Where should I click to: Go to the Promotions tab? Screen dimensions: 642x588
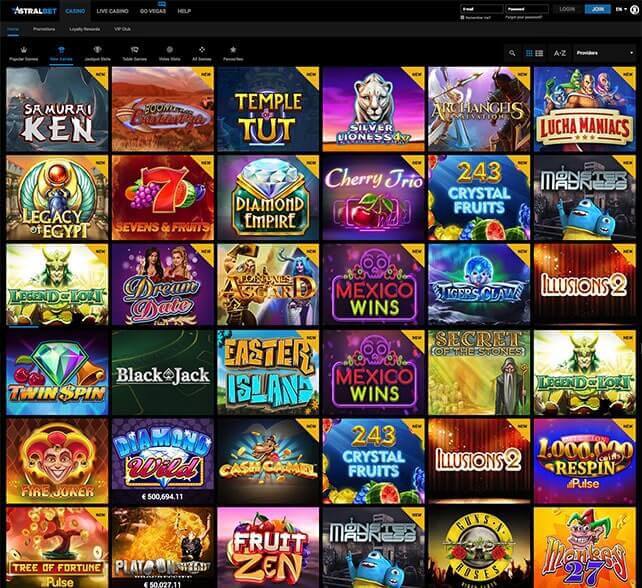44,29
